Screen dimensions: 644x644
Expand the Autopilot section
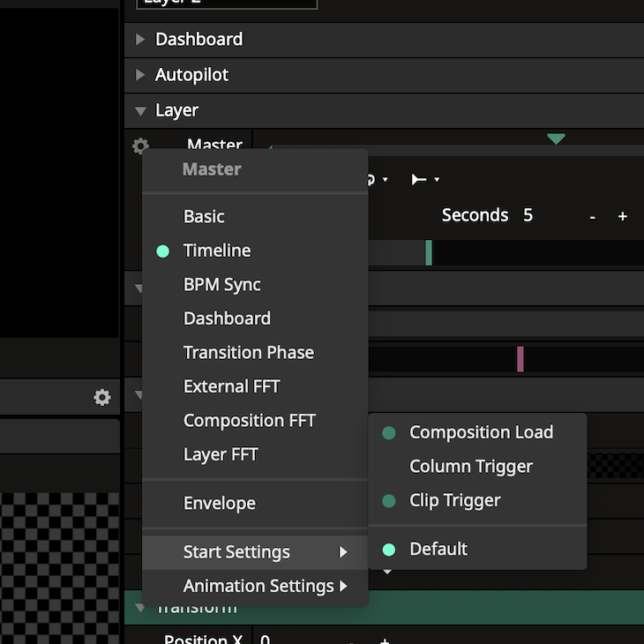(191, 75)
